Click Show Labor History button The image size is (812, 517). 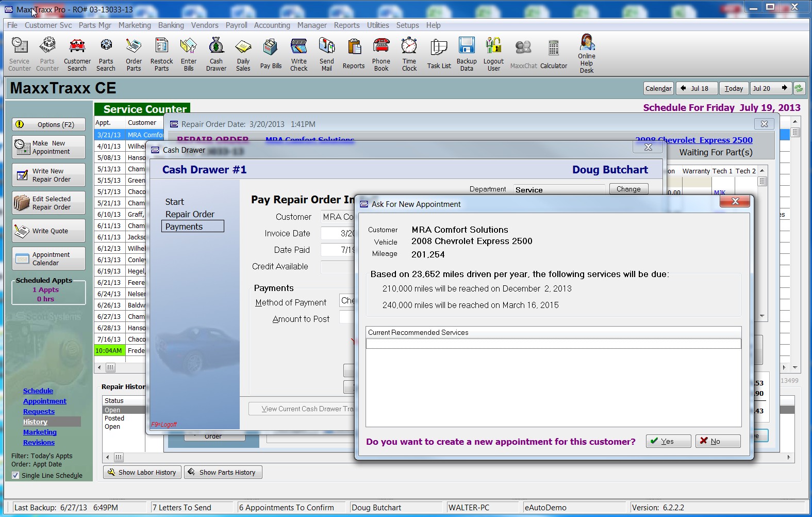tap(142, 472)
